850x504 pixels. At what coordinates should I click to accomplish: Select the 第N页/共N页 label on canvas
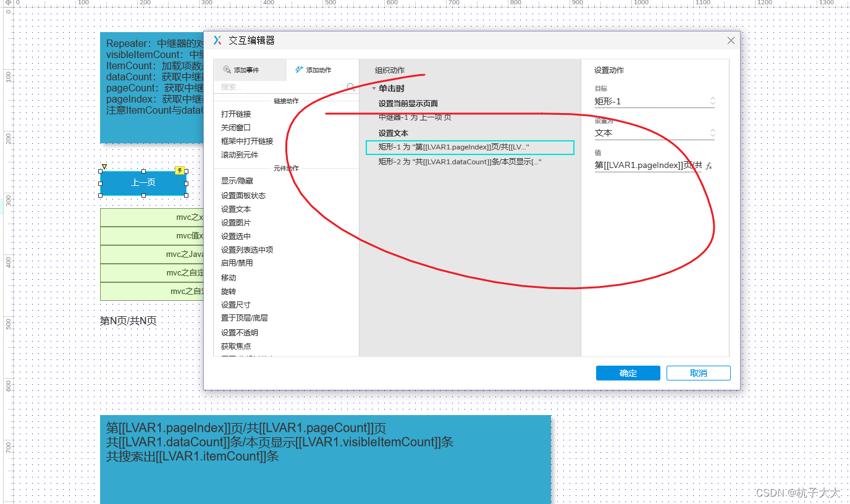click(128, 321)
